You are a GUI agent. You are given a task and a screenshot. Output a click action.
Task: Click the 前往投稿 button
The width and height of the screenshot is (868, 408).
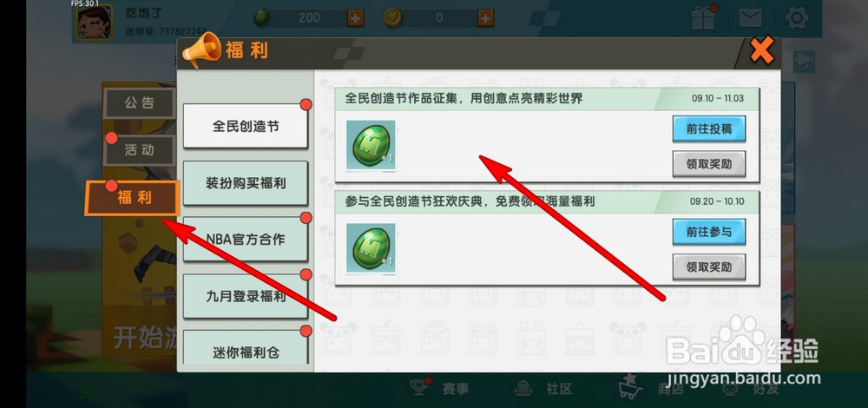(709, 129)
